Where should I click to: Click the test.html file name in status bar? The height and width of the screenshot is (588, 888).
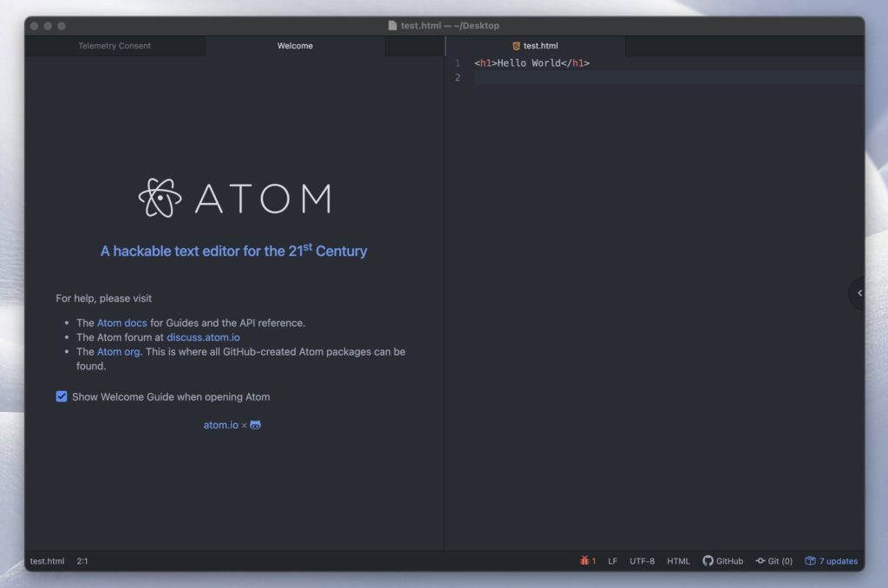(47, 561)
